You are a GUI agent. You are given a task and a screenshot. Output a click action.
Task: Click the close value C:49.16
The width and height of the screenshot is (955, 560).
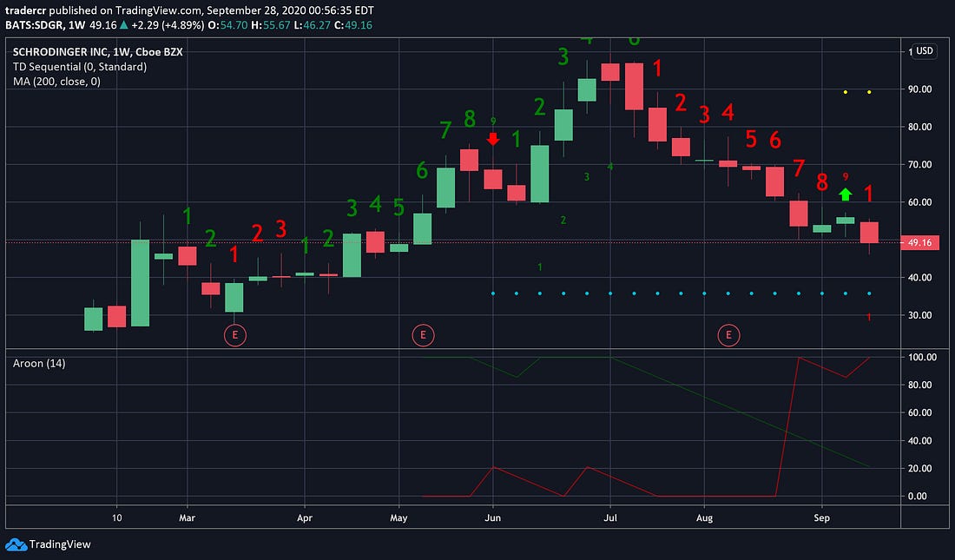pos(353,25)
